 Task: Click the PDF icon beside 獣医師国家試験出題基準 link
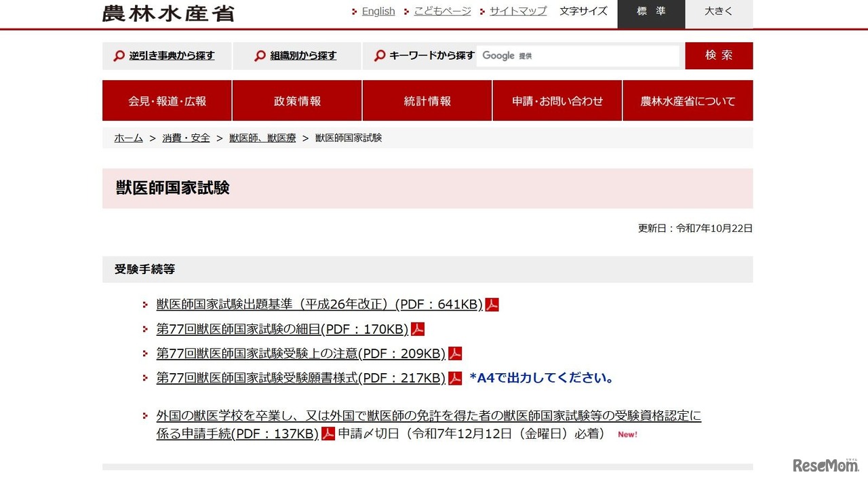coord(492,305)
